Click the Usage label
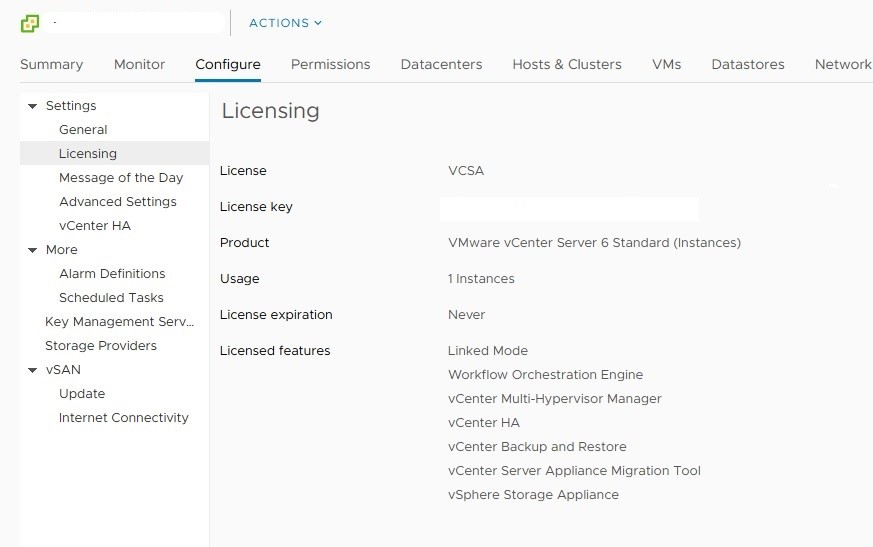The width and height of the screenshot is (873, 547). (x=239, y=279)
